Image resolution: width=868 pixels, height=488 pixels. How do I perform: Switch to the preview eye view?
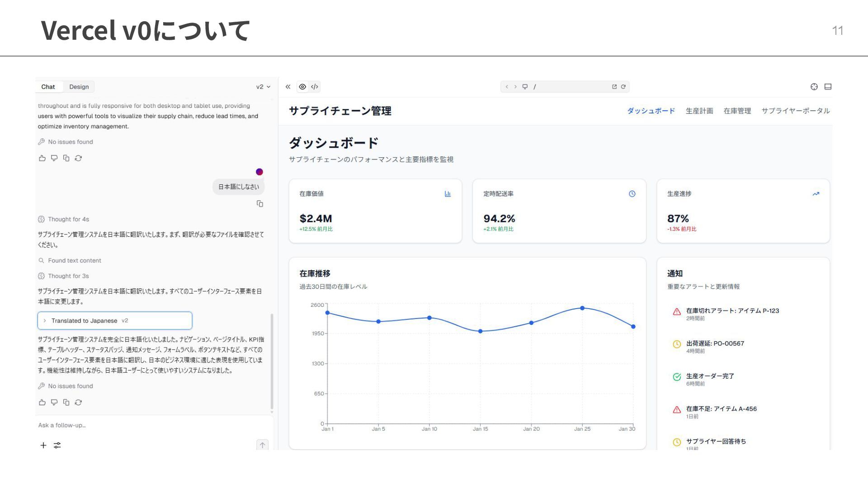click(302, 87)
